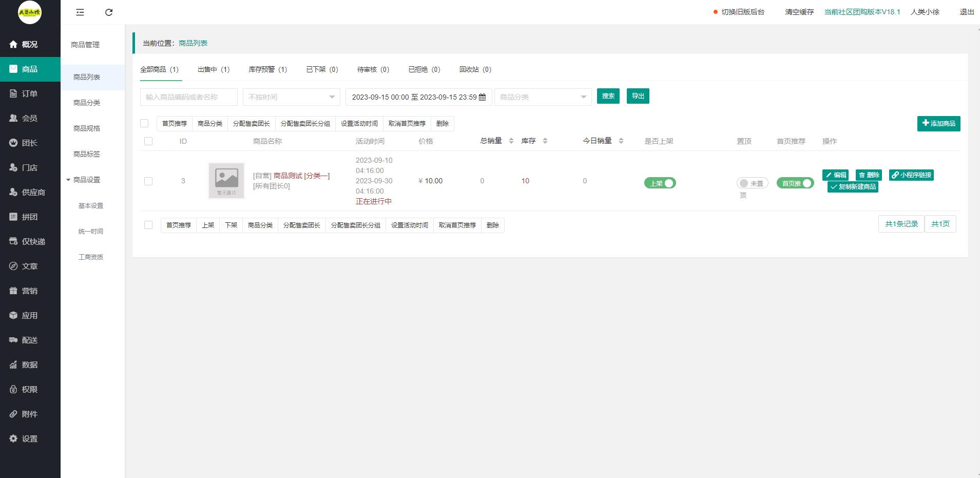Open 商品规格 in the secondary menu
This screenshot has height=478, width=980.
[87, 128]
